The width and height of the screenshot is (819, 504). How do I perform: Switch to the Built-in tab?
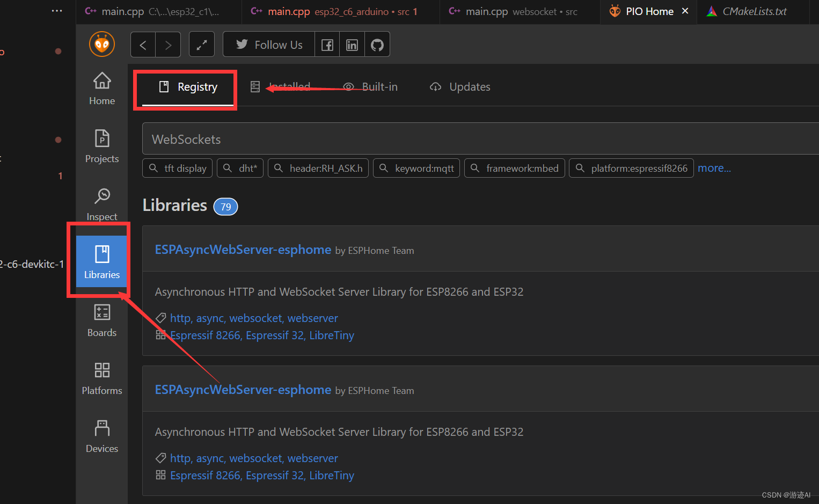370,87
